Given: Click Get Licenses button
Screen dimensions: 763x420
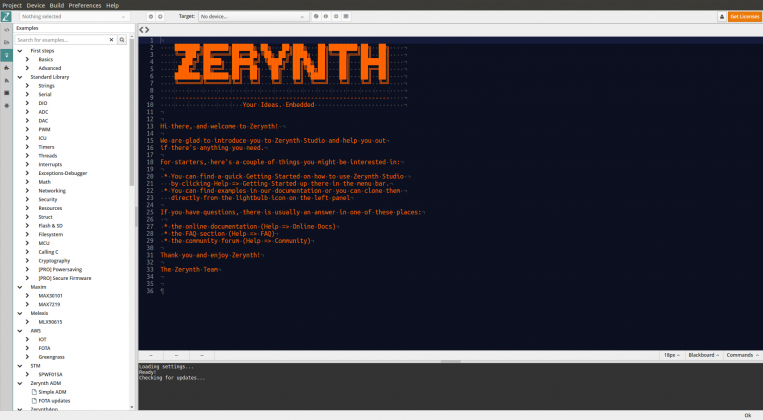Looking at the screenshot, I should (x=745, y=17).
